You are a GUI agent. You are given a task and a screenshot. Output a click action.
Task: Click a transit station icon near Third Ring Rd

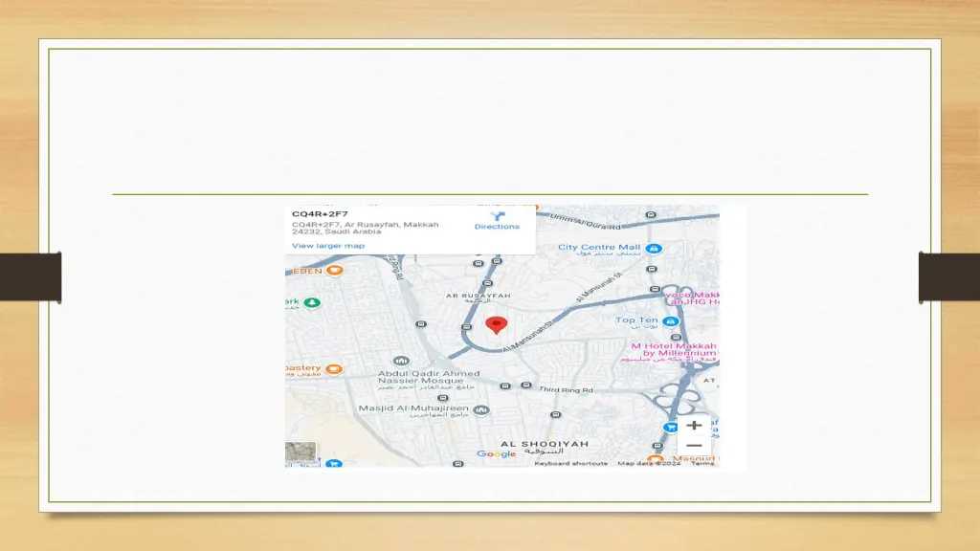526,384
